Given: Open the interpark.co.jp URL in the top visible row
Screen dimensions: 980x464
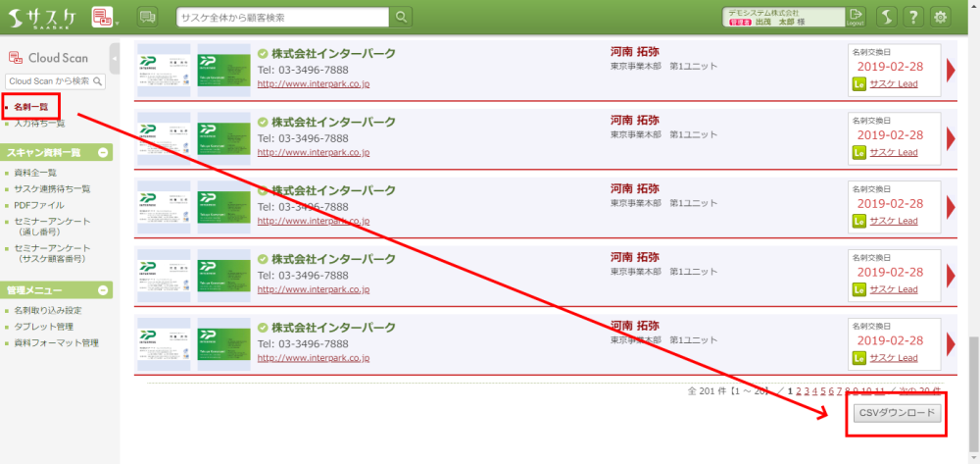Looking at the screenshot, I should (314, 83).
